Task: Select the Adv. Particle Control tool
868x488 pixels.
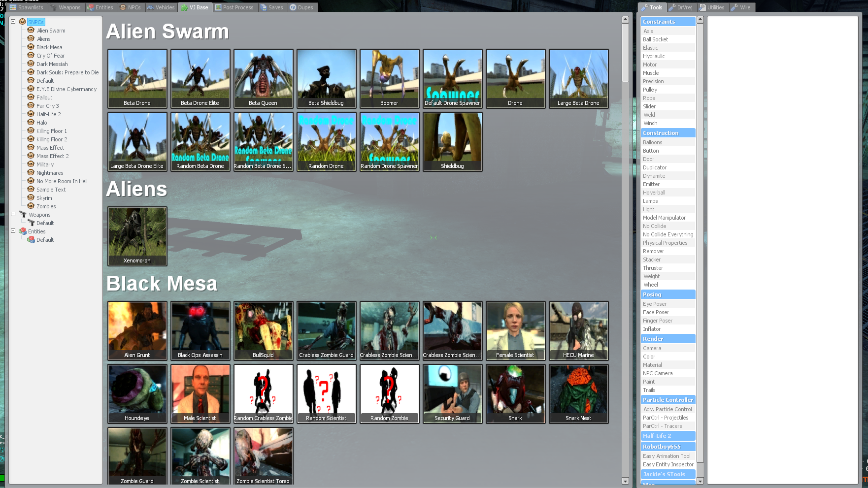Action: 668,409
